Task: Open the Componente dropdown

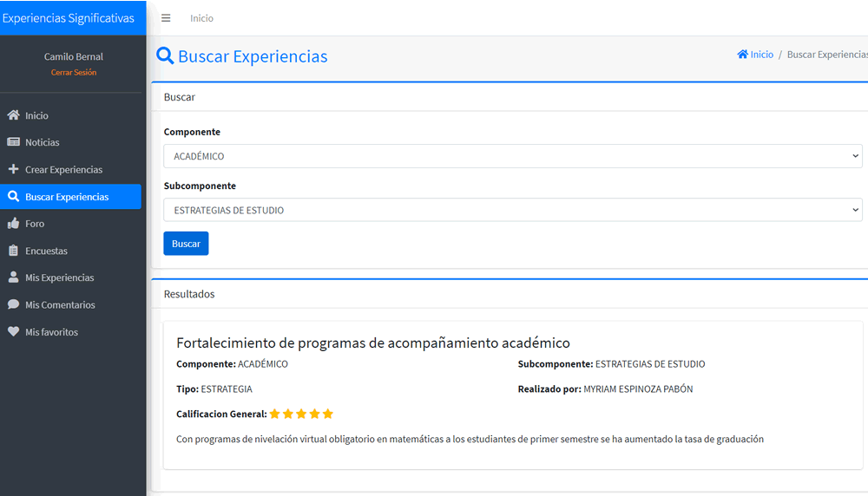Action: point(512,156)
